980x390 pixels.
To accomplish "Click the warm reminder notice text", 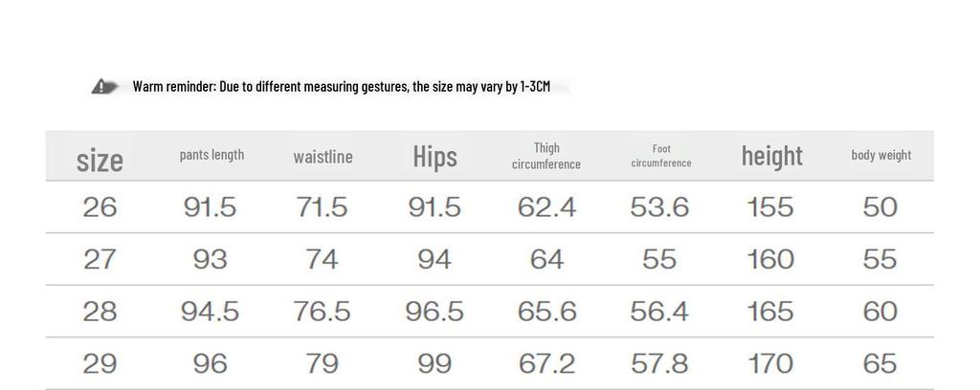I will pos(341,87).
